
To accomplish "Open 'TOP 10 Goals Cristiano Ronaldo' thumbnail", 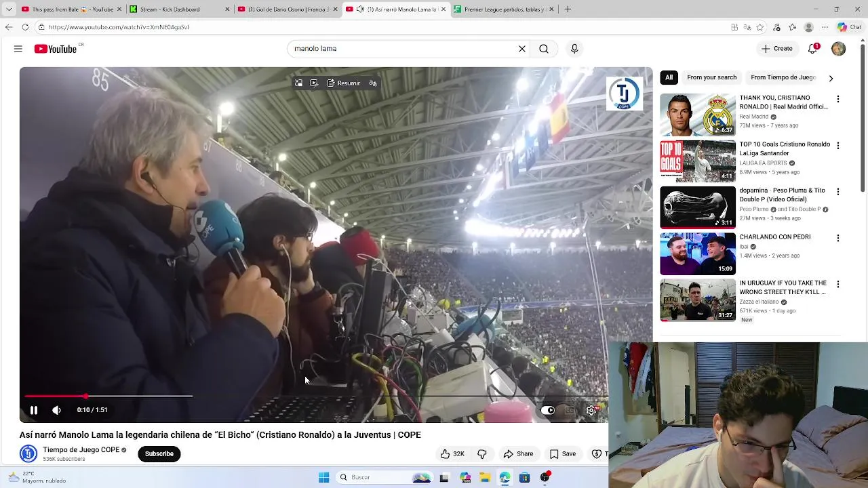I will (x=698, y=161).
